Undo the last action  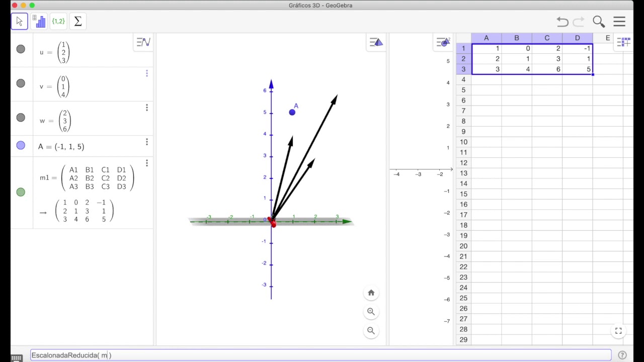click(x=562, y=22)
